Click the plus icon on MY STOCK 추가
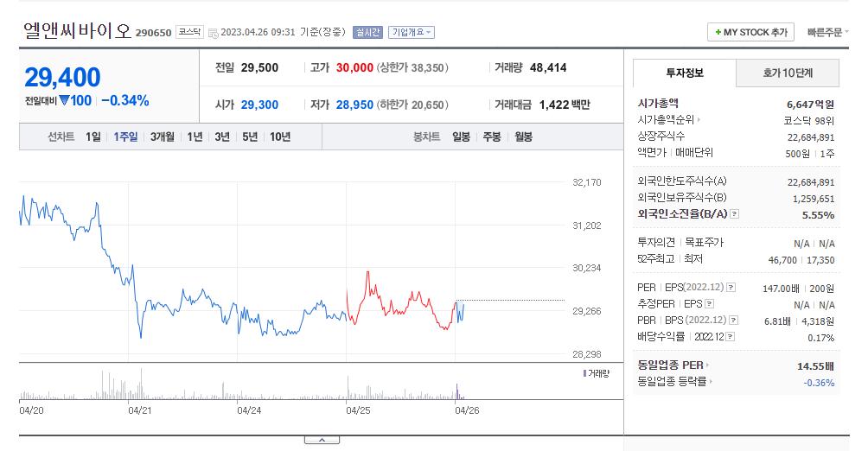Image resolution: width=868 pixels, height=451 pixels. coord(718,32)
